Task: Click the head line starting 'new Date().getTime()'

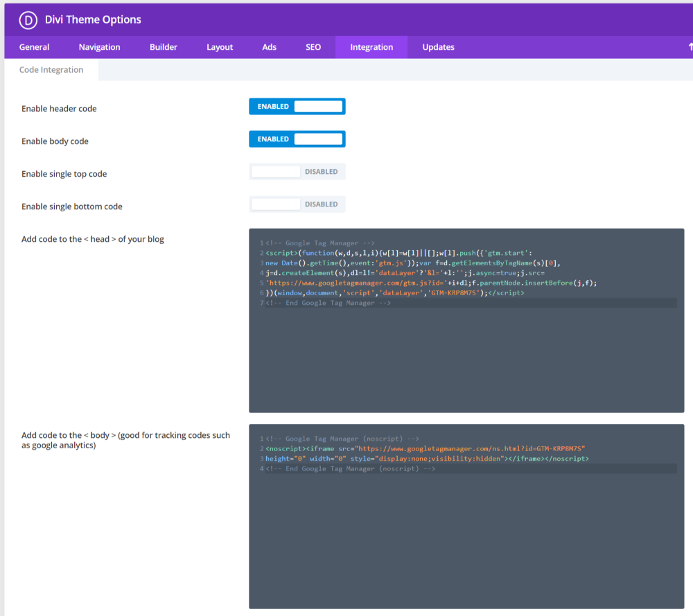Action: pyautogui.click(x=413, y=263)
